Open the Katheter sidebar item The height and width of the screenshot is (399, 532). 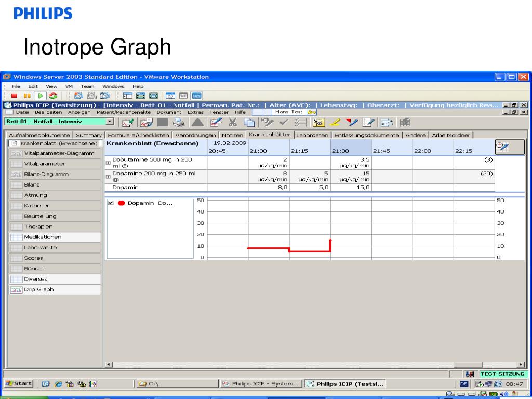[55, 206]
